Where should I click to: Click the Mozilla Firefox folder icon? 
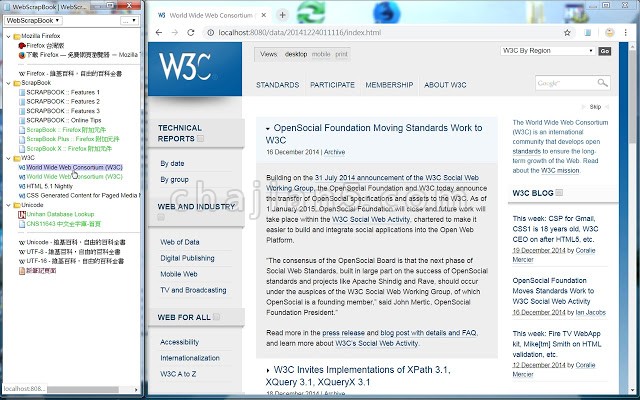(17, 36)
